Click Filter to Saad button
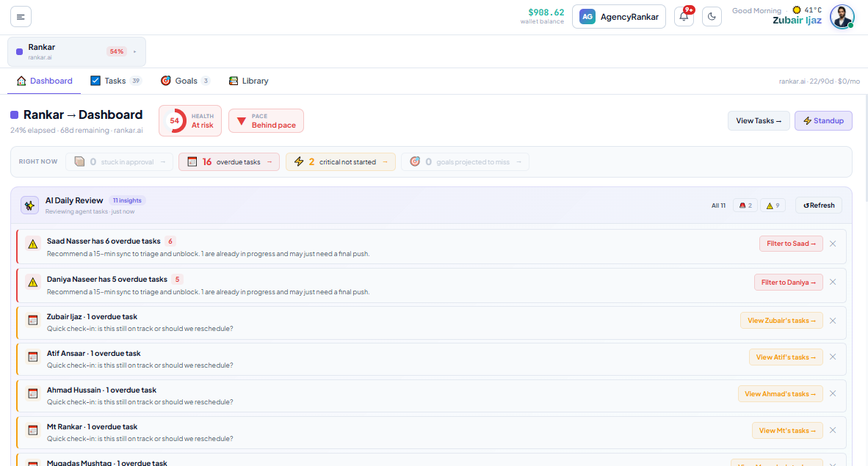The height and width of the screenshot is (466, 868). (x=791, y=244)
